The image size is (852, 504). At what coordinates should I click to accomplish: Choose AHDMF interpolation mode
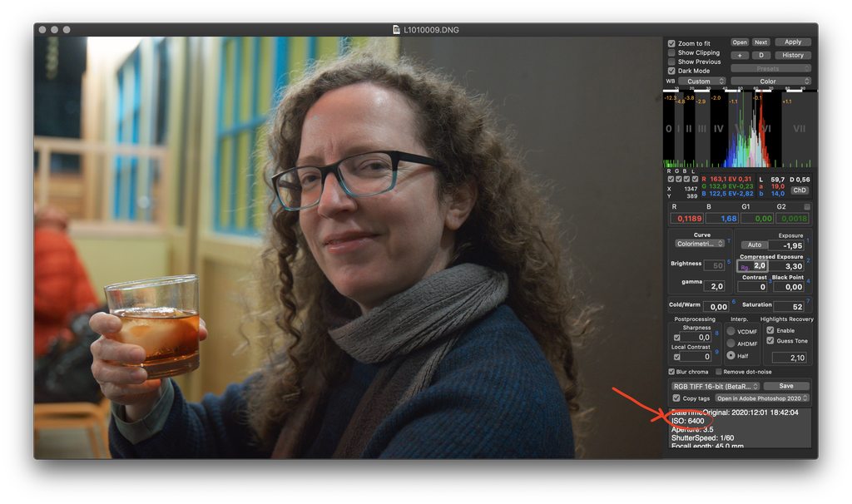731,343
